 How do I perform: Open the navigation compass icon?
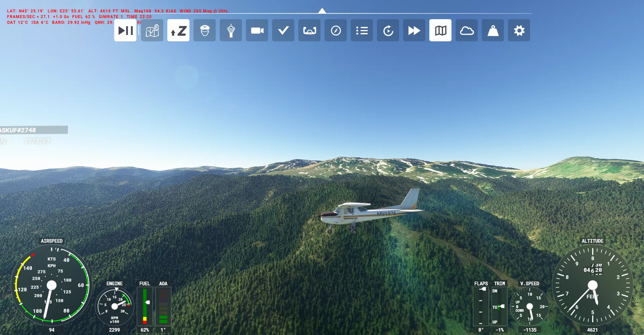336,31
